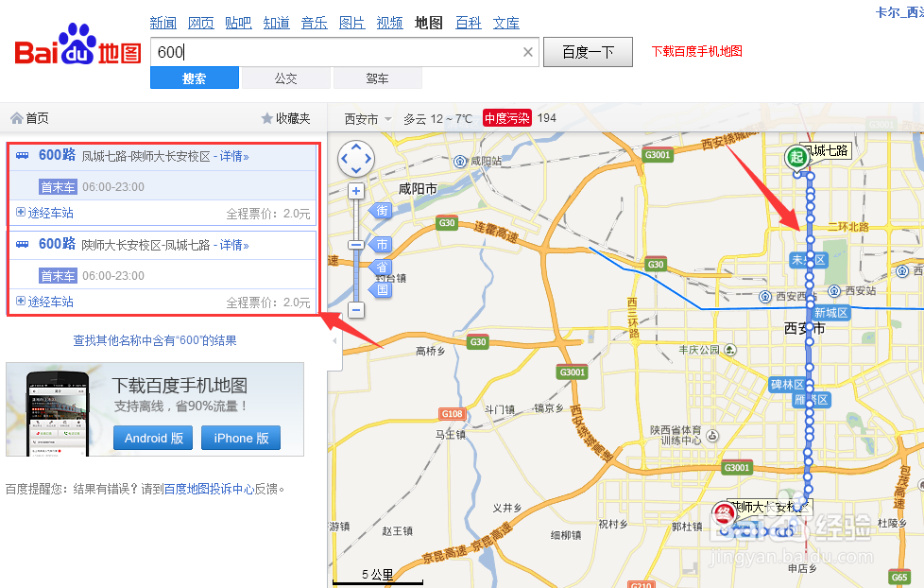Expand 途经车站 for 陕师大长安校区-凤城七路 route
Screen dimensions: 924x588
[x=44, y=302]
